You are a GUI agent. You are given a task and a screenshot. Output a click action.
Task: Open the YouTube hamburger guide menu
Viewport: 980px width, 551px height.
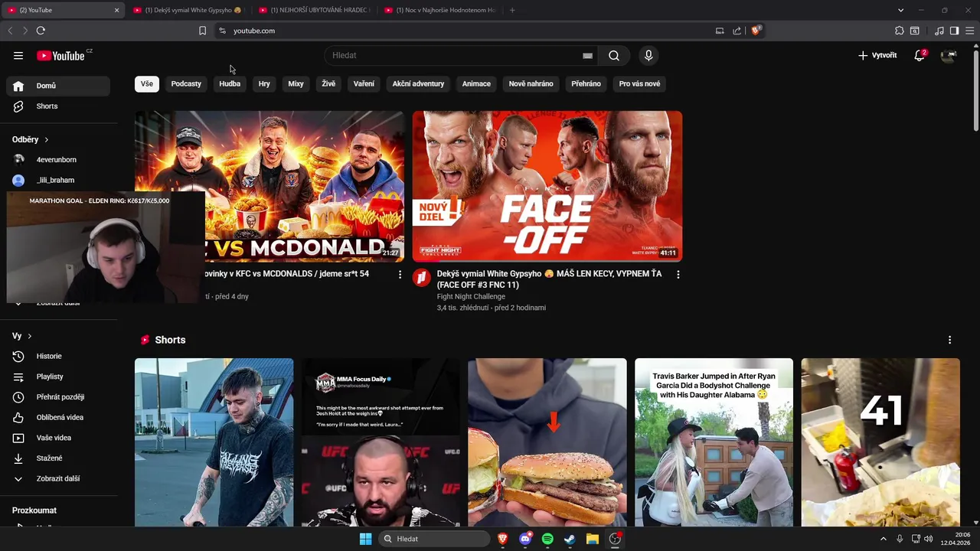[x=18, y=55]
